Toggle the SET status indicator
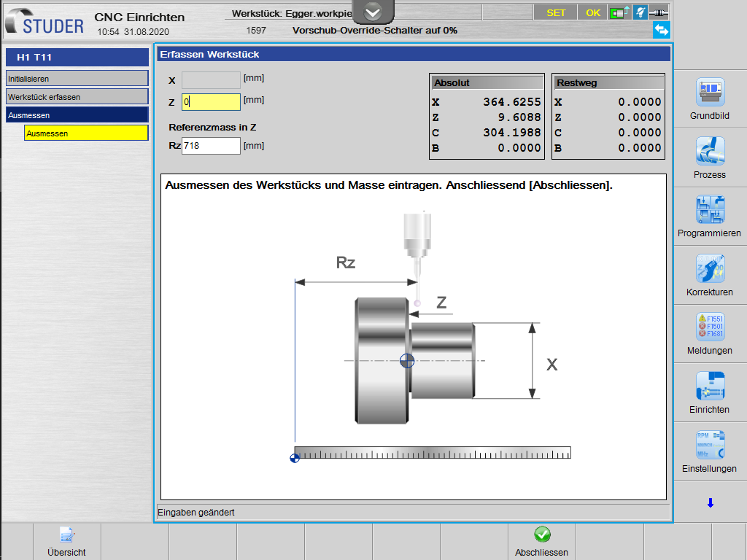Viewport: 747px width, 560px height. [x=556, y=12]
